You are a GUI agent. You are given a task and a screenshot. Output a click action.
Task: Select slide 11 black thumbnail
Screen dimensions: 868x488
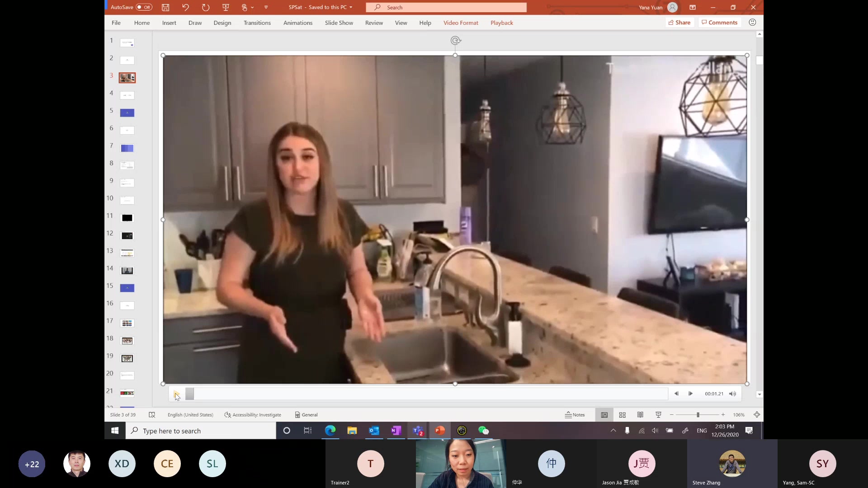127,218
